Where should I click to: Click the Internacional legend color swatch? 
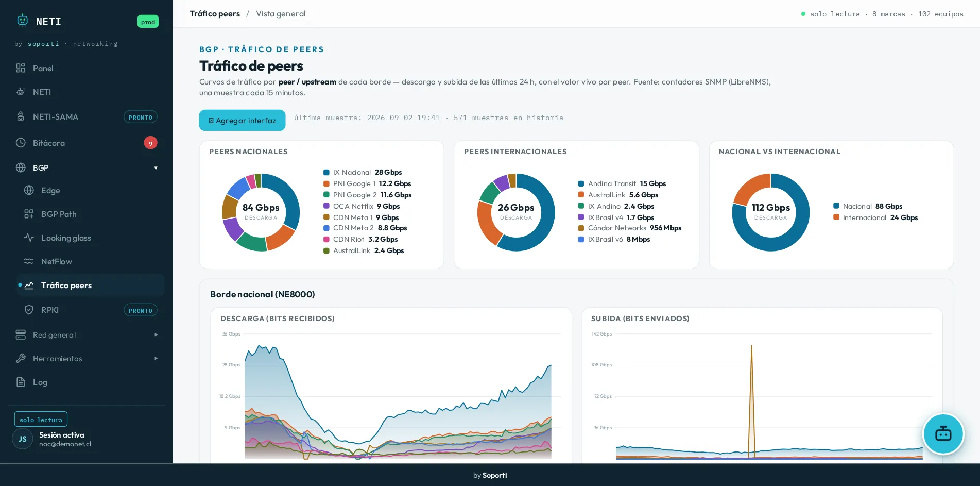836,217
